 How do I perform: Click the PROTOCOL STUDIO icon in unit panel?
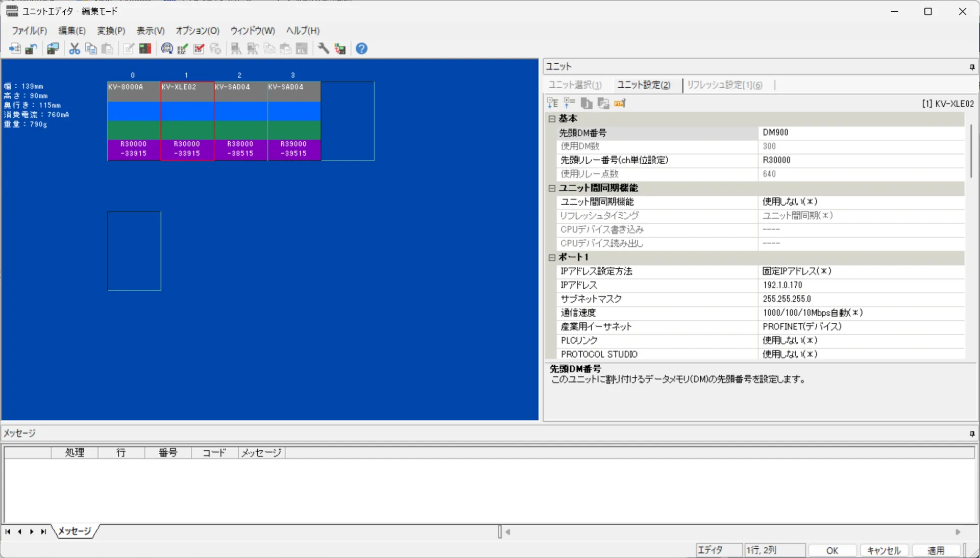[604, 104]
